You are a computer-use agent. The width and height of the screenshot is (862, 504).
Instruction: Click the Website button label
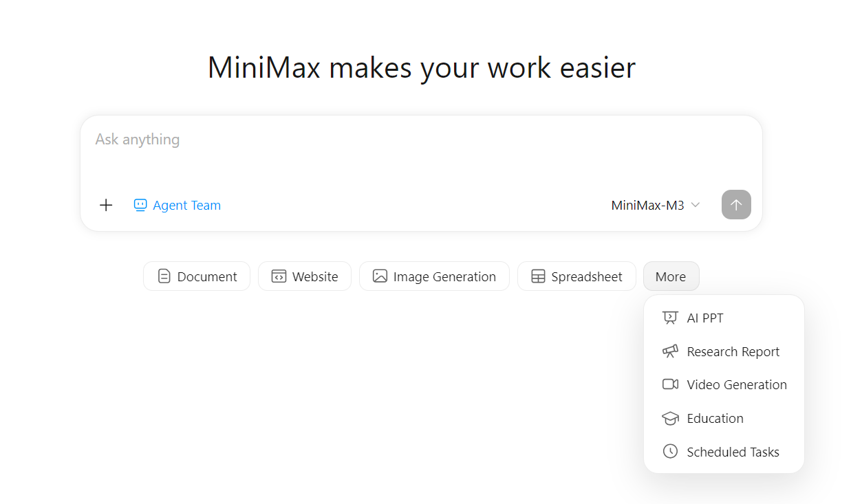coord(315,276)
